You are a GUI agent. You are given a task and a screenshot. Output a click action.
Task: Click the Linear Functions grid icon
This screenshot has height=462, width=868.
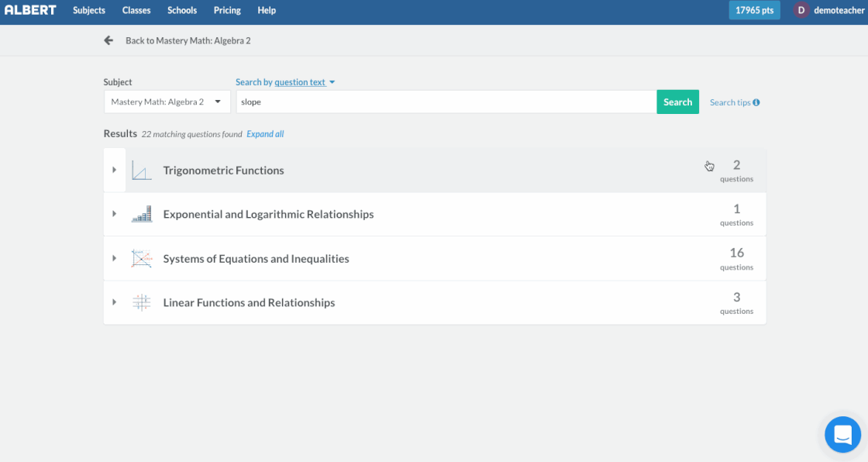(x=141, y=303)
